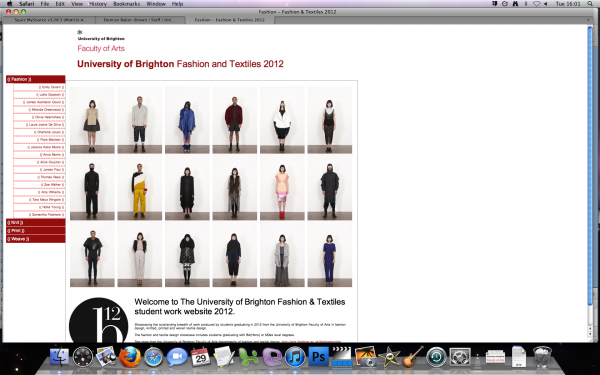The width and height of the screenshot is (600, 375).
Task: Open the volume speaker menu bar icon
Action: click(545, 4)
